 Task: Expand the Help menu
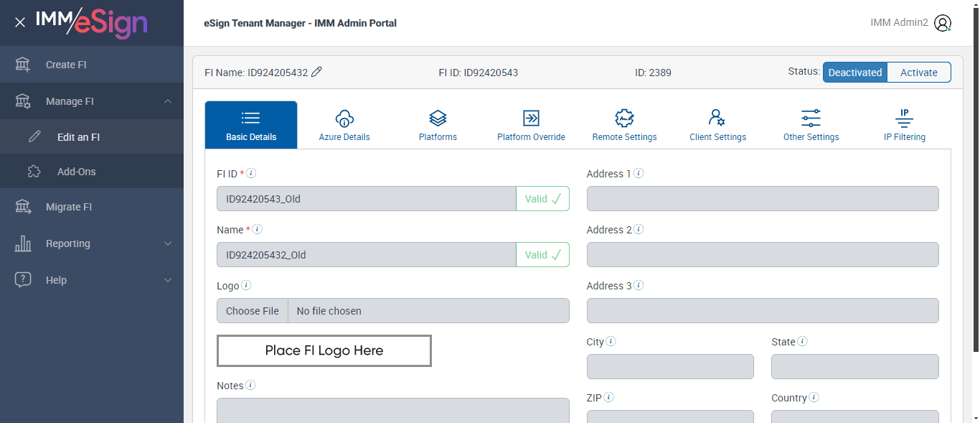coord(168,280)
